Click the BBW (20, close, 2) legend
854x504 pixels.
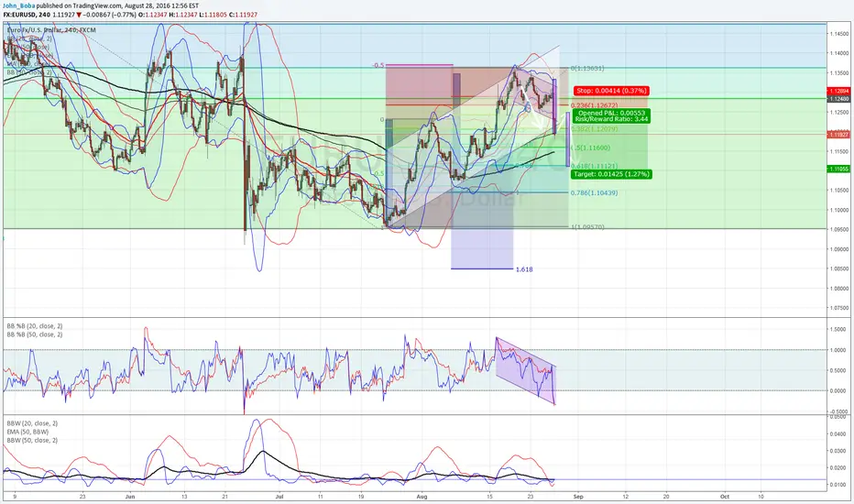[32, 423]
